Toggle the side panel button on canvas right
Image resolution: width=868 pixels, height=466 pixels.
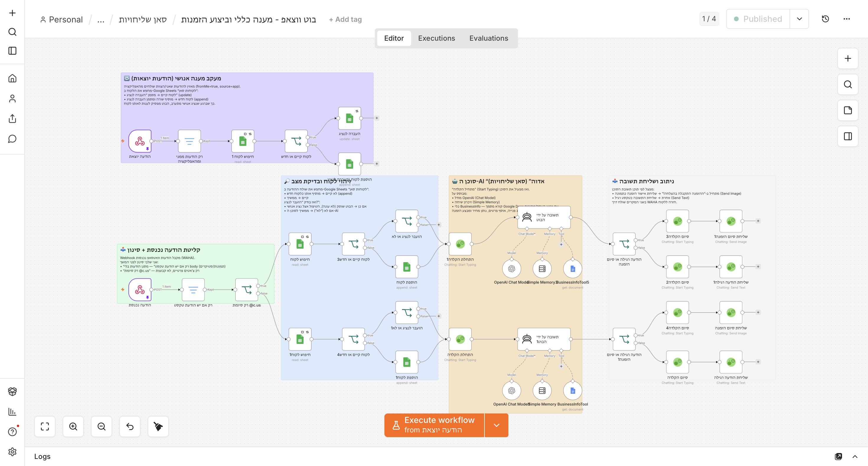point(848,136)
